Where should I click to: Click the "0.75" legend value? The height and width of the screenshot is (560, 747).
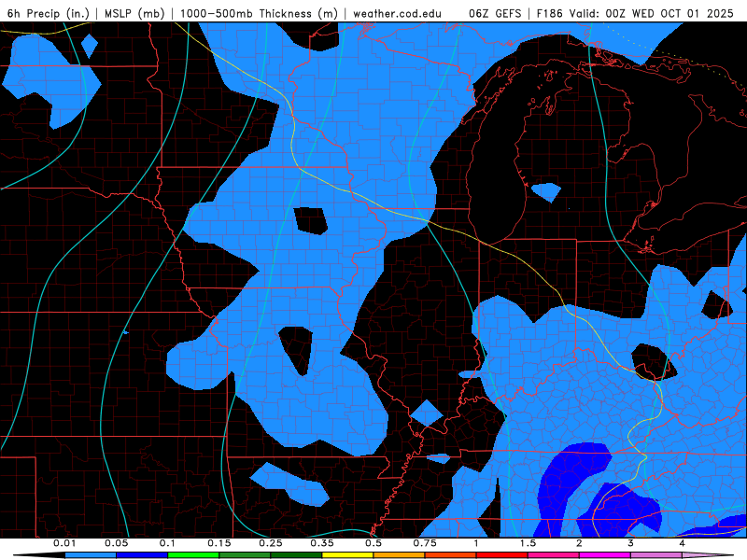click(425, 543)
